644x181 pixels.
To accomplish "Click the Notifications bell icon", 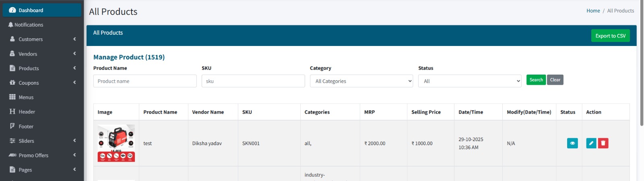I will click(11, 25).
